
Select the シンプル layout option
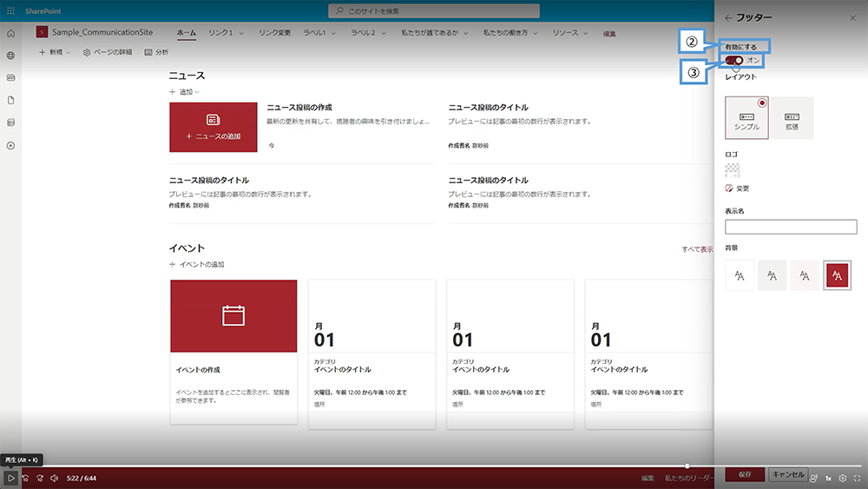coord(746,118)
